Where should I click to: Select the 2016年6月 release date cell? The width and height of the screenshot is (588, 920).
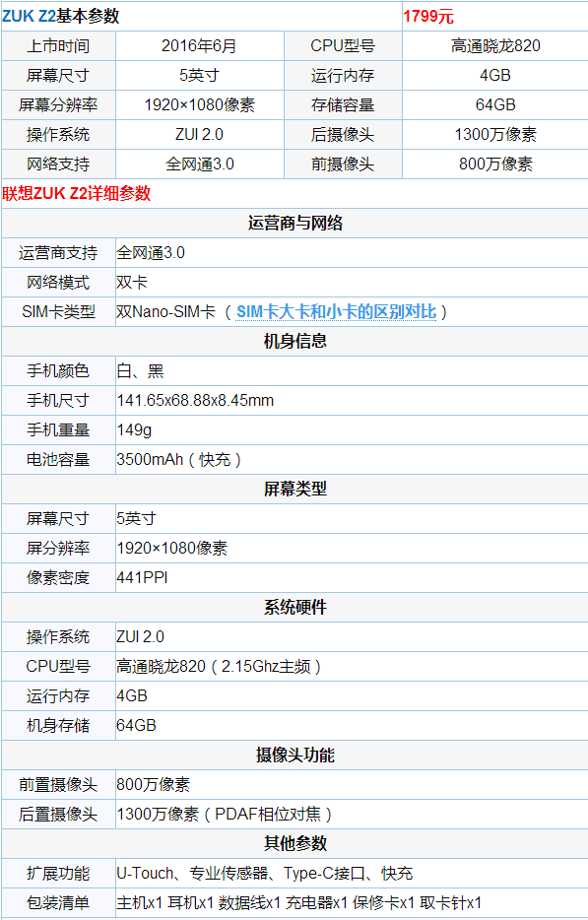click(x=200, y=45)
